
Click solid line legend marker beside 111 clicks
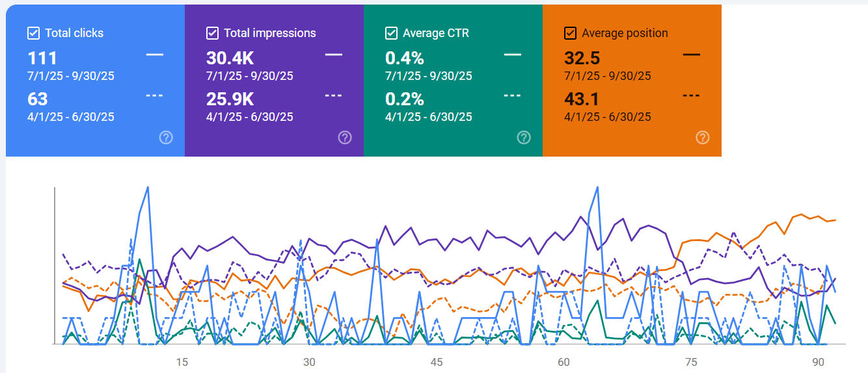(x=155, y=55)
